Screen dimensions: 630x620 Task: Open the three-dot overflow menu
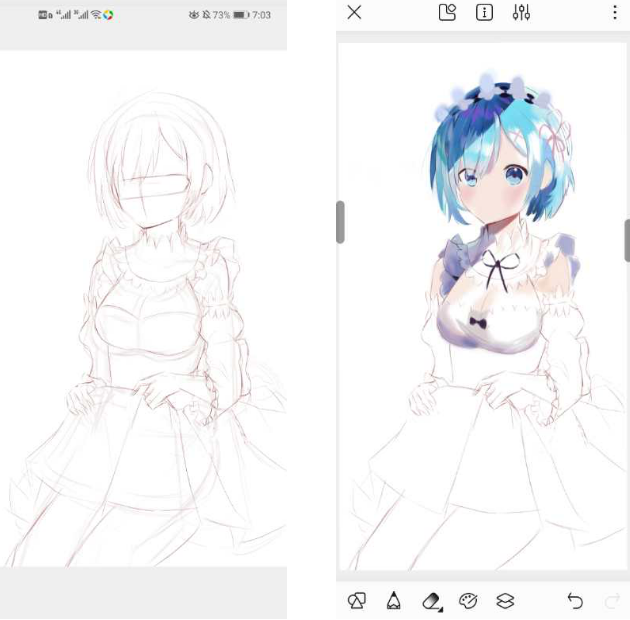(615, 12)
